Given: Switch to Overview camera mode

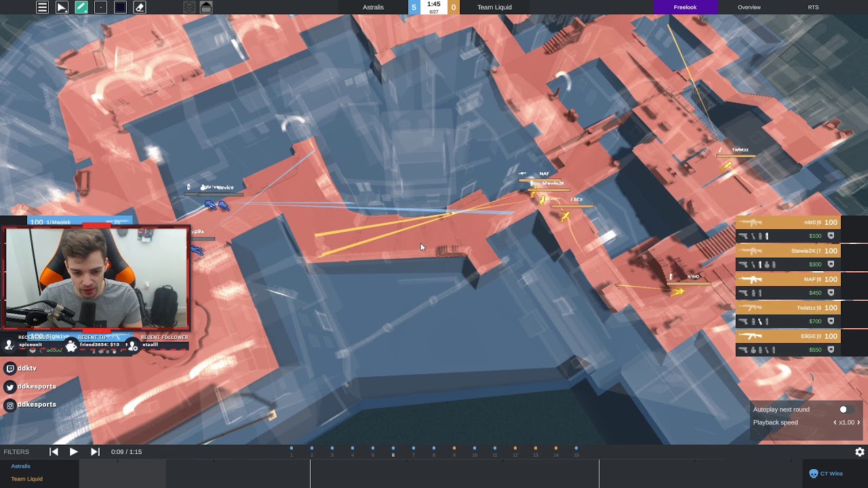Looking at the screenshot, I should 749,7.
